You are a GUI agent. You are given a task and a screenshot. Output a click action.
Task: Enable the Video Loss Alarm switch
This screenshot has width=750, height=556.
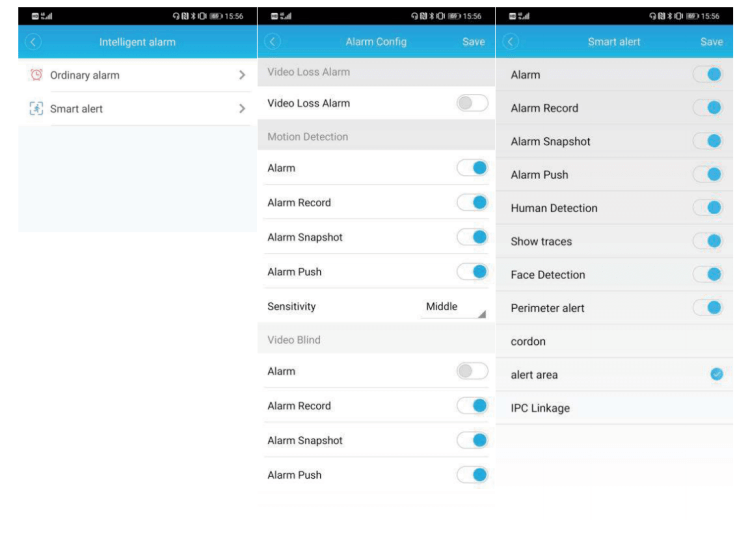click(x=472, y=103)
